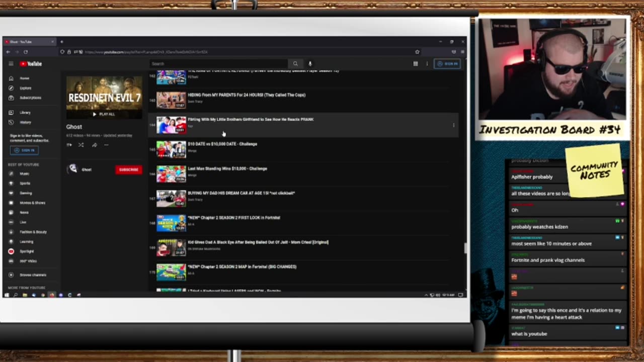Viewport: 644px width, 362px height.
Task: Open Flirting With My Little Brothers Girlfriend thumbnail
Action: (171, 125)
